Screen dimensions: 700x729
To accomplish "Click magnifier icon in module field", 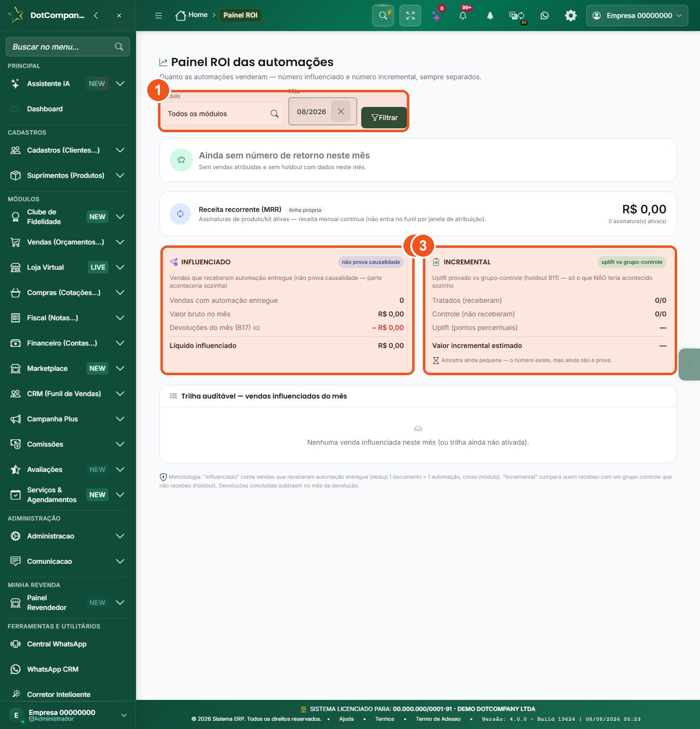I will pyautogui.click(x=275, y=114).
